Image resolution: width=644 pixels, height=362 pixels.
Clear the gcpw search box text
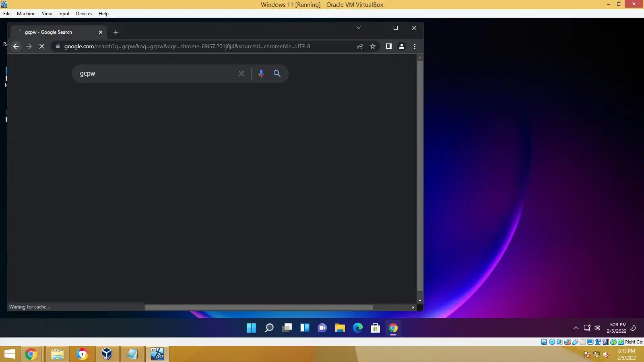[x=242, y=74]
